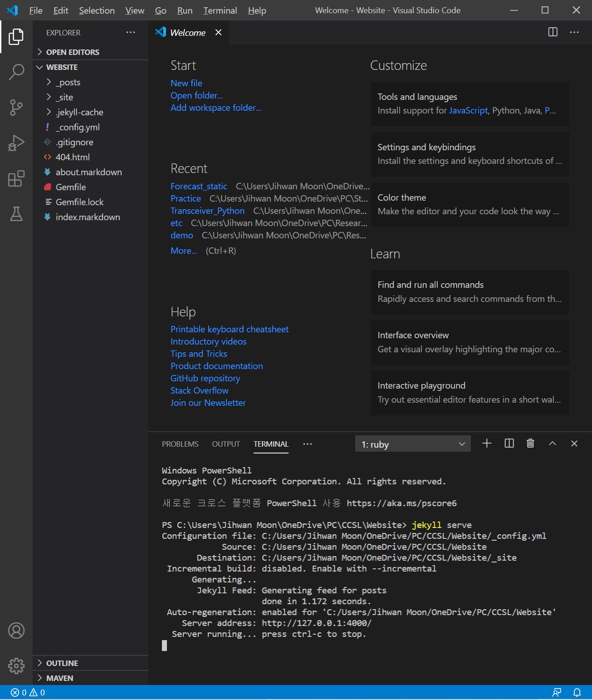Viewport: 592px width, 700px height.
Task: Open Printable keyboard cheatsheet link
Action: point(230,329)
